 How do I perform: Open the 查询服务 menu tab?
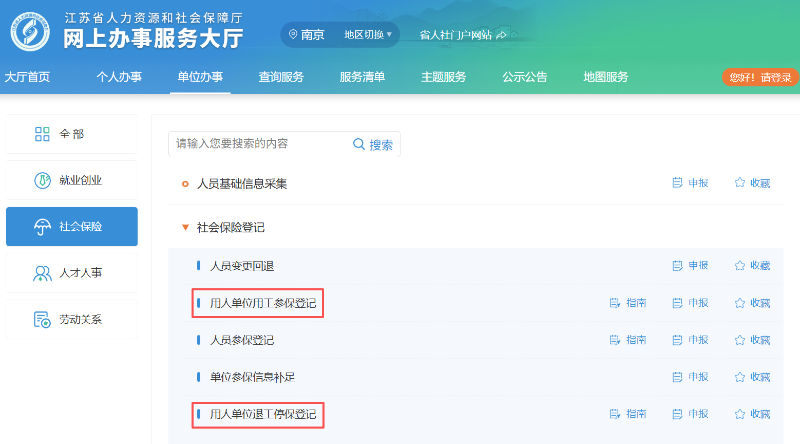(281, 77)
